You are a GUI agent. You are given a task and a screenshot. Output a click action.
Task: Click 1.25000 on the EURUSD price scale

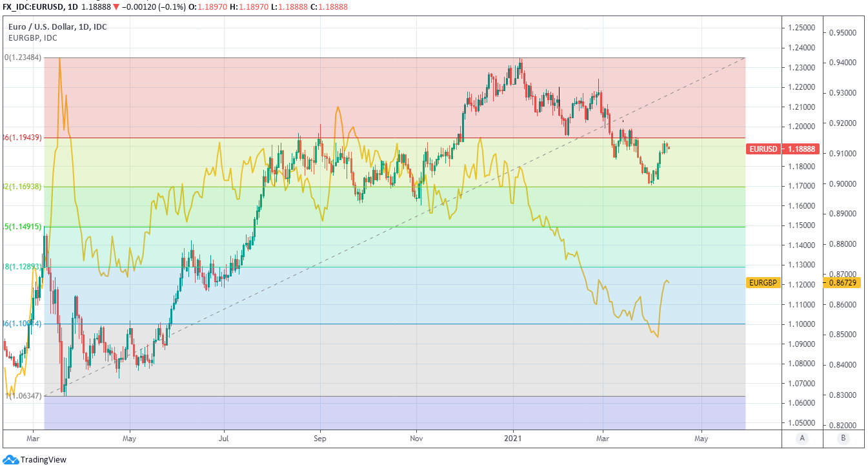point(801,28)
